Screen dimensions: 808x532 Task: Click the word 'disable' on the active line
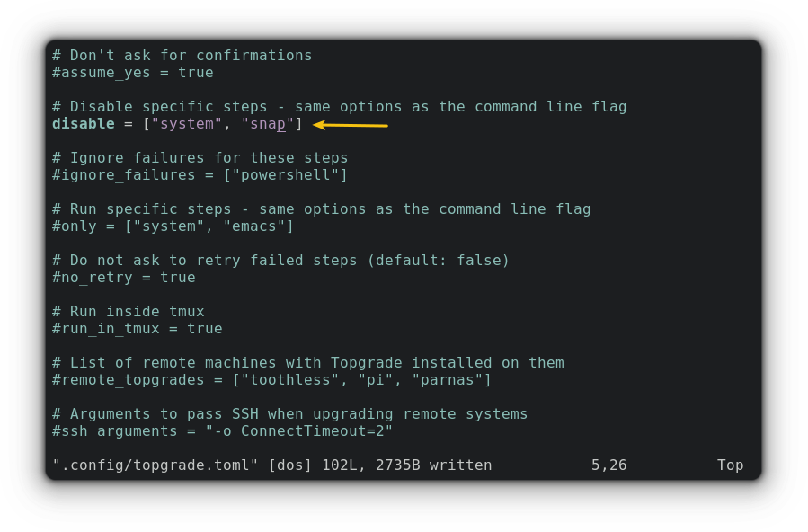(80, 123)
